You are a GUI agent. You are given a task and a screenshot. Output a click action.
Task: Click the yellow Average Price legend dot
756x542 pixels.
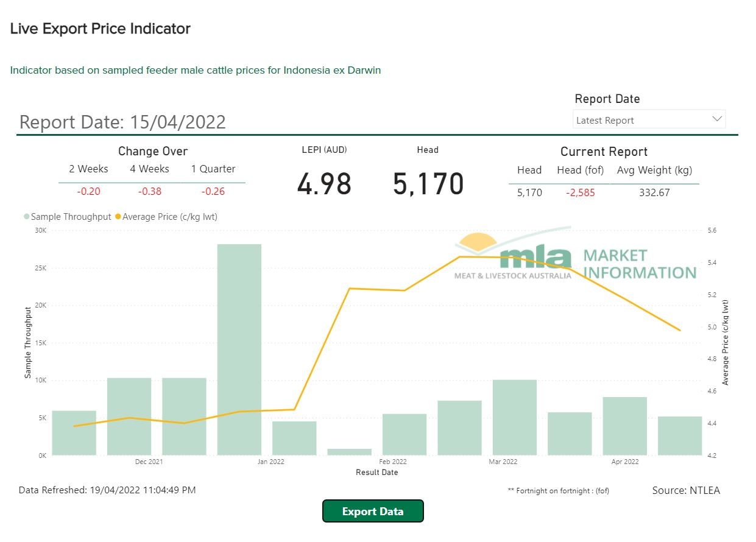pyautogui.click(x=118, y=217)
